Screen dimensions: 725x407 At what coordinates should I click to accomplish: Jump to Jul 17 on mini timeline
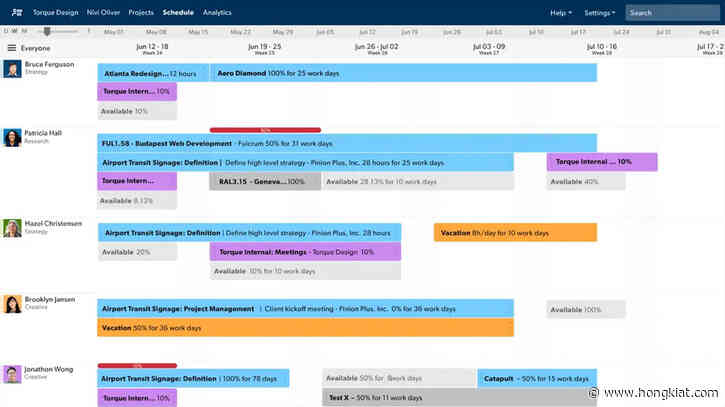pos(578,32)
